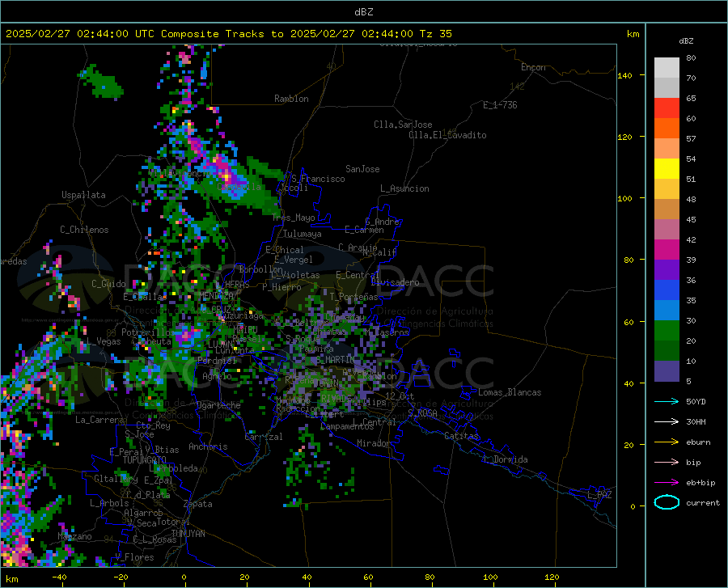Click the 'Manzano' map label

coord(74,536)
